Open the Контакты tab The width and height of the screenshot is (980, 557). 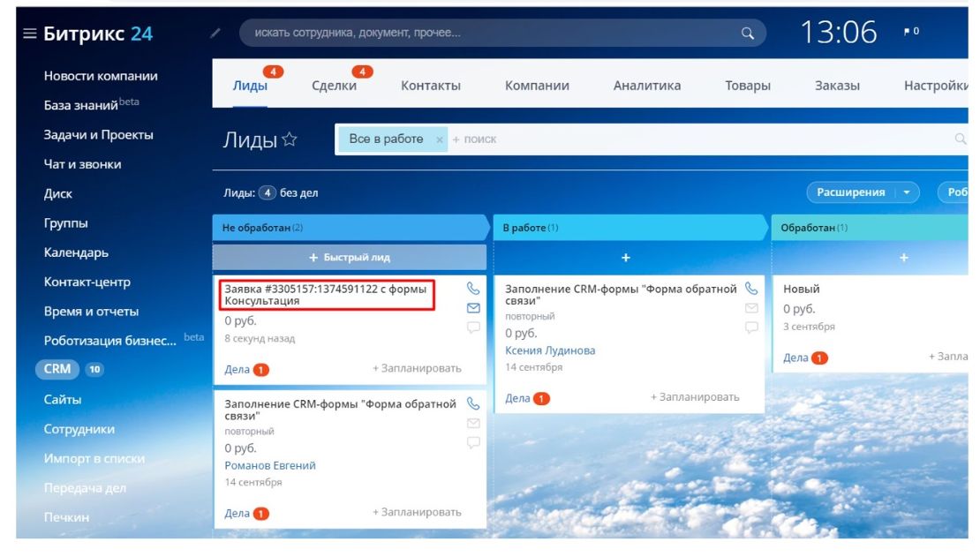(x=431, y=86)
